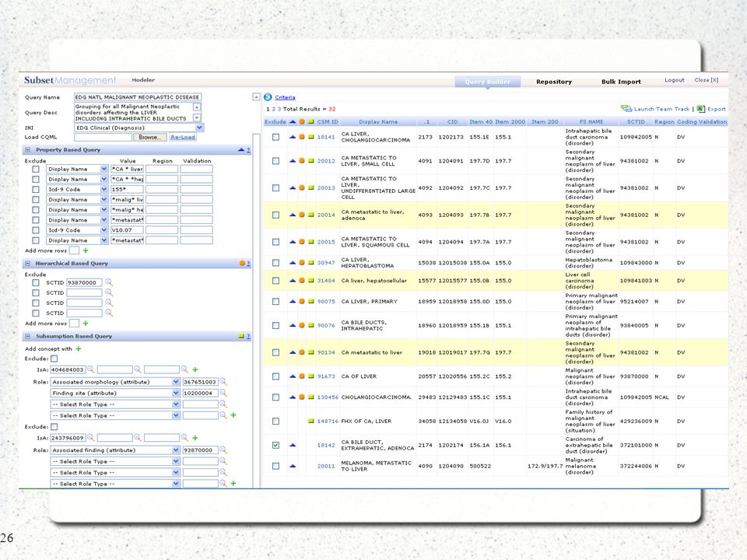Click orange circle icon in Hierarchical Based Query header
The height and width of the screenshot is (560, 747).
(242, 264)
